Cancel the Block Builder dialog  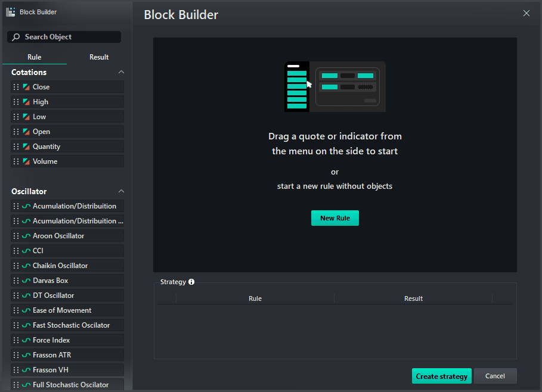495,376
